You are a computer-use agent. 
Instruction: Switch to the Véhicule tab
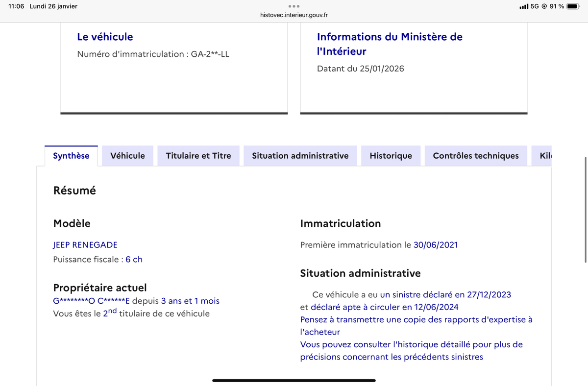(127, 156)
